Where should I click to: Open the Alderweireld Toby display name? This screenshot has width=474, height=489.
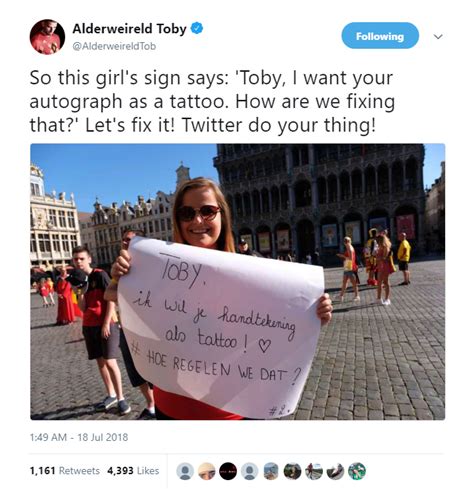129,29
